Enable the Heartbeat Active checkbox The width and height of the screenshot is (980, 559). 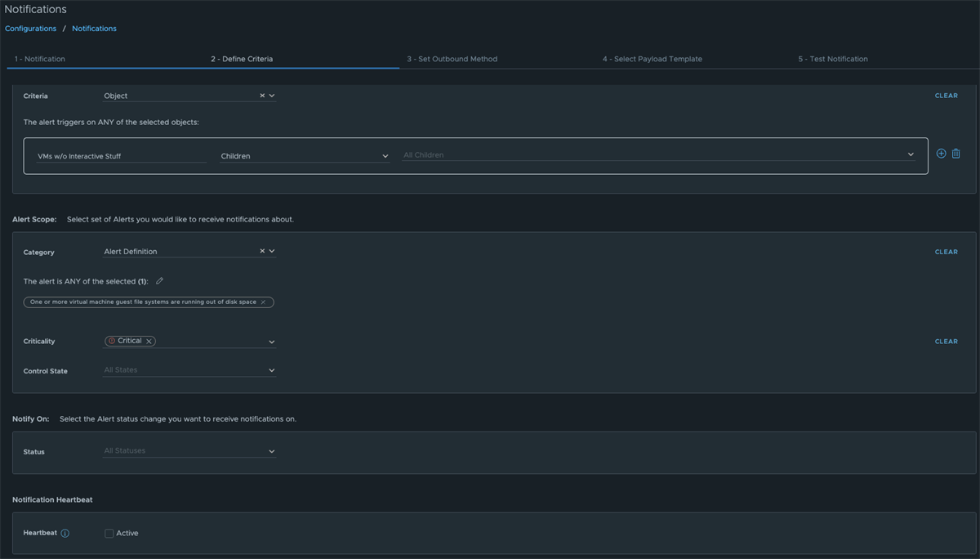[109, 534]
